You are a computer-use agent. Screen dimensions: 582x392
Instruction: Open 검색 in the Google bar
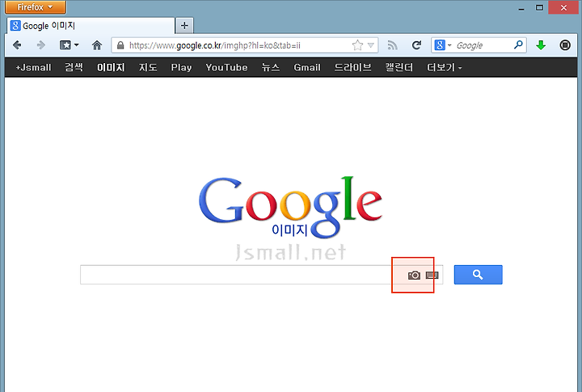[x=74, y=67]
